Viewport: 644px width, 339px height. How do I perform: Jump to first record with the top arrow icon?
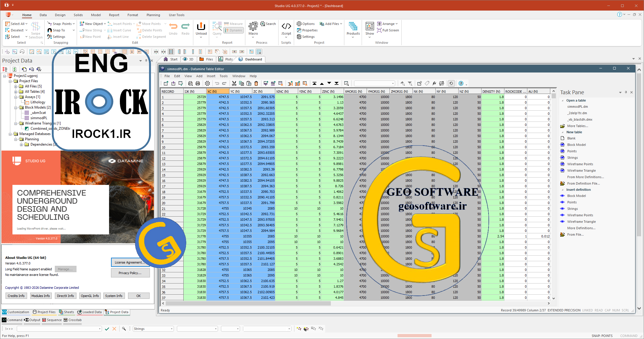[314, 83]
